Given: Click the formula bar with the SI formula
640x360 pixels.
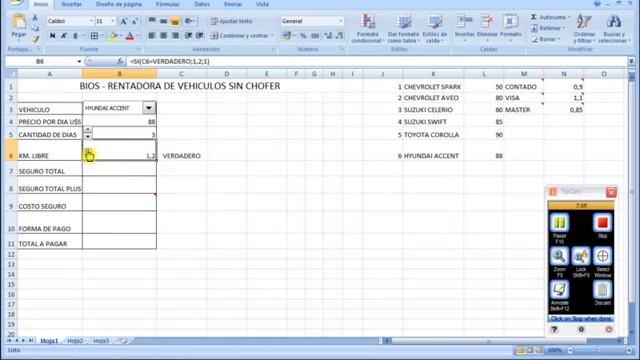Looking at the screenshot, I should (x=378, y=61).
